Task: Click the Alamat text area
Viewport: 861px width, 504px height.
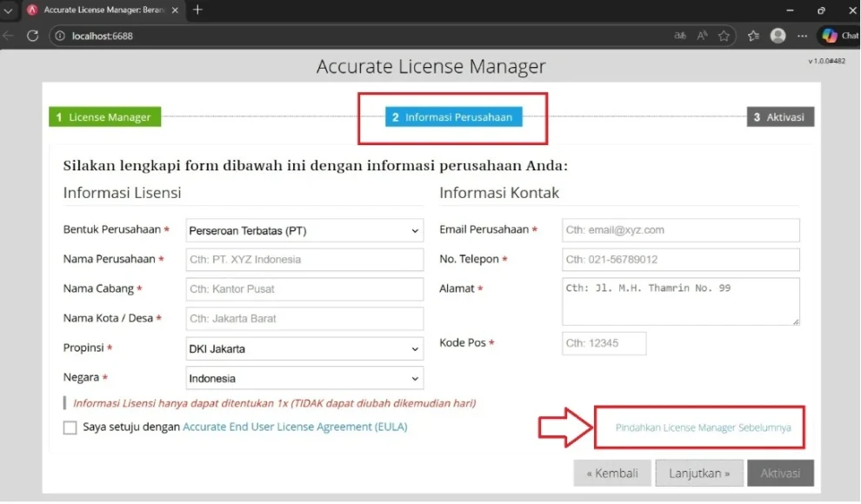Action: pyautogui.click(x=680, y=302)
